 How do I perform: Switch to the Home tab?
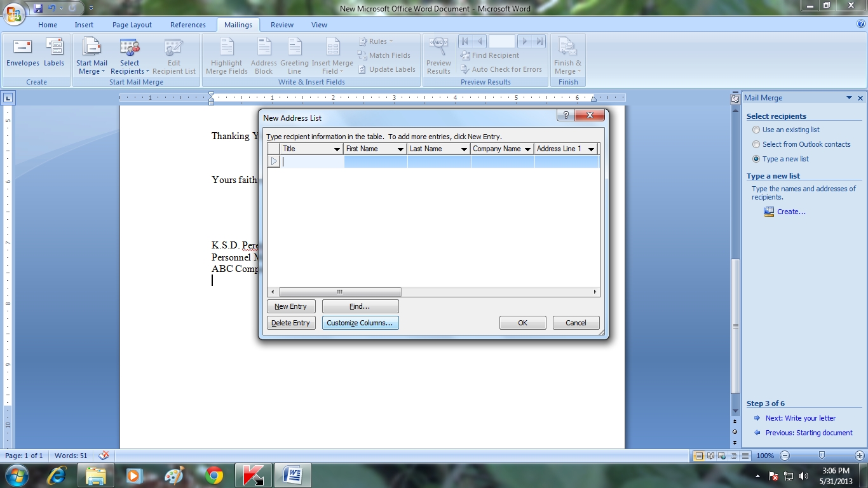point(48,25)
